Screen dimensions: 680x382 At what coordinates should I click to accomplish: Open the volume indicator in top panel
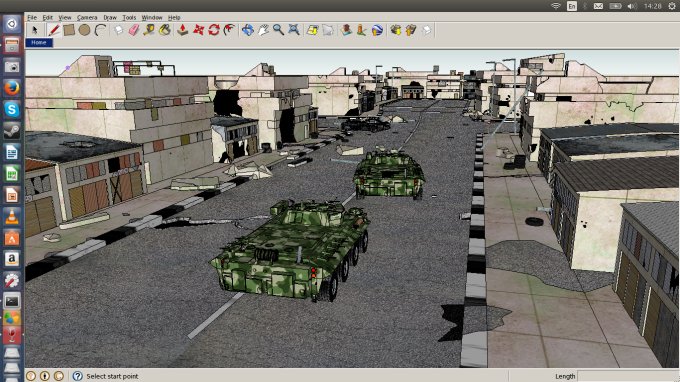coord(632,6)
